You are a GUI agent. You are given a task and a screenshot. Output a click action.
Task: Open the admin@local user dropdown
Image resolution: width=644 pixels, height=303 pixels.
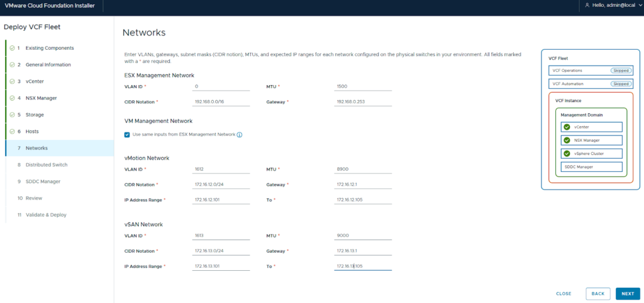pyautogui.click(x=614, y=5)
